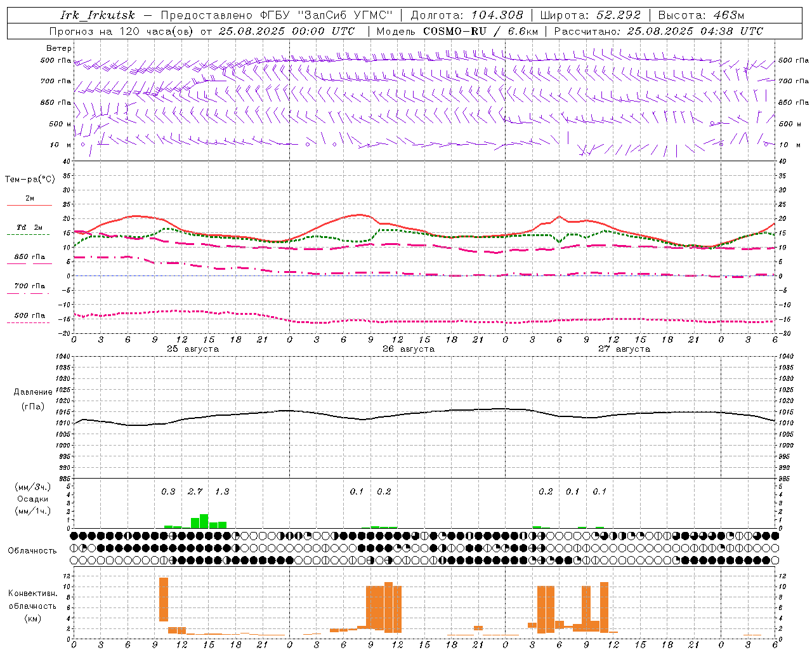Click "Прогноз на 120 часа(ов)" header text
812x650 pixels.
122,31
